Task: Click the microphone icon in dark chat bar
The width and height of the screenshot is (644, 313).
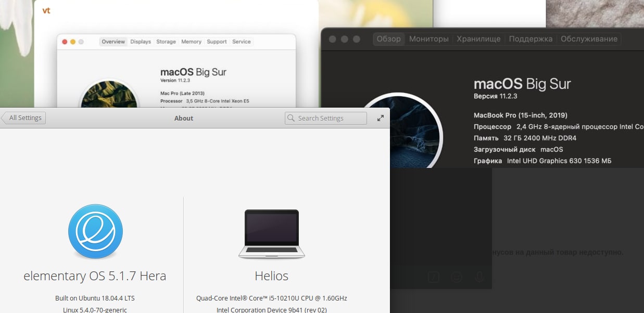Action: 479,277
